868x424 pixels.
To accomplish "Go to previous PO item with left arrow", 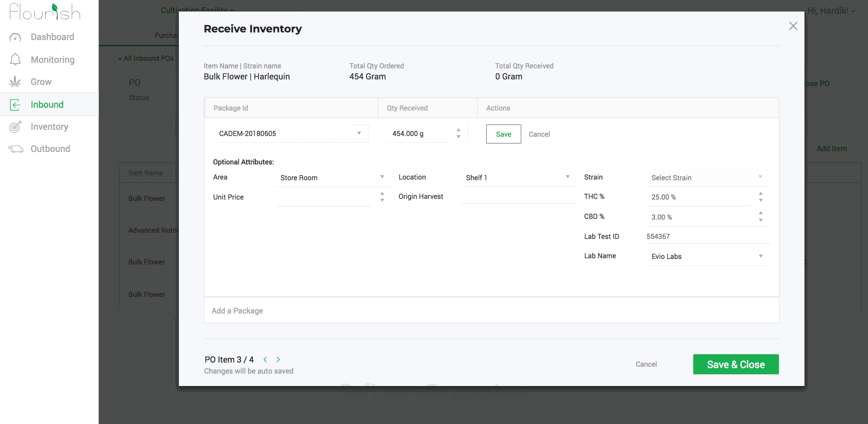I will 265,359.
